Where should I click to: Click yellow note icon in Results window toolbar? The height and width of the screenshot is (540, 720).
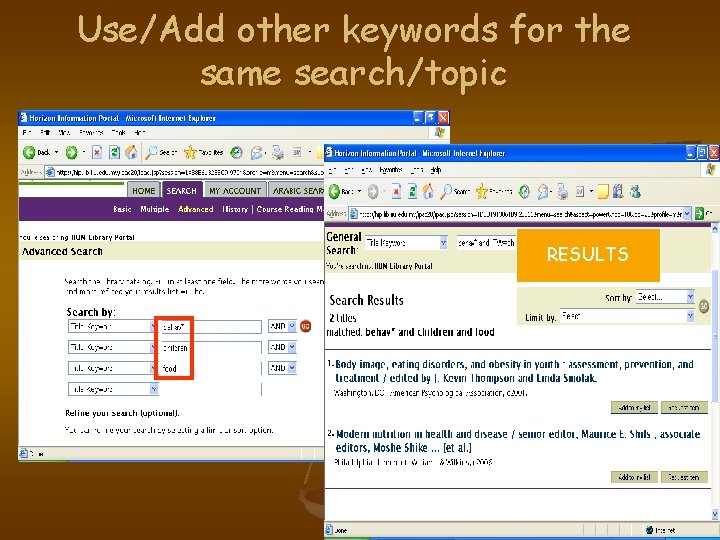pyautogui.click(x=603, y=191)
